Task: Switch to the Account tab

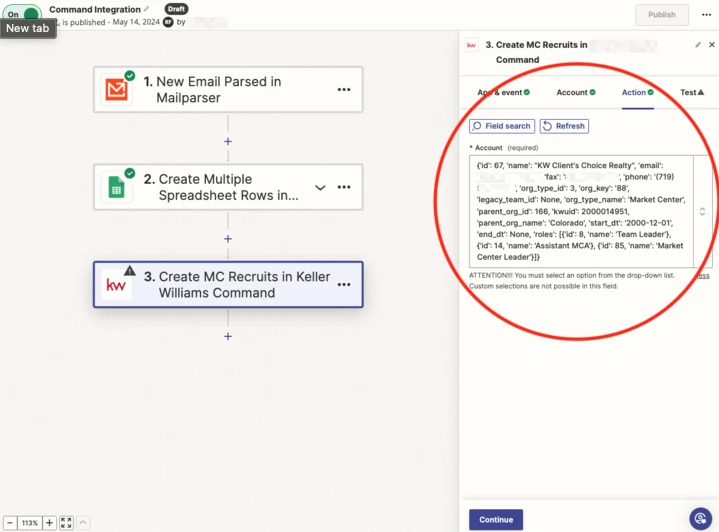Action: pyautogui.click(x=576, y=92)
